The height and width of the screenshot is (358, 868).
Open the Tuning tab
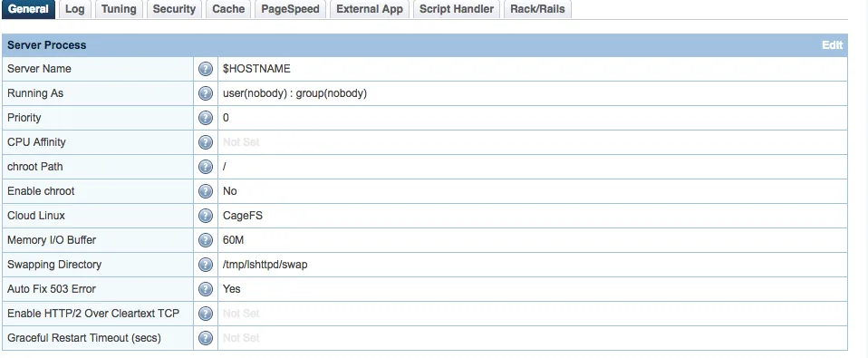pyautogui.click(x=119, y=9)
